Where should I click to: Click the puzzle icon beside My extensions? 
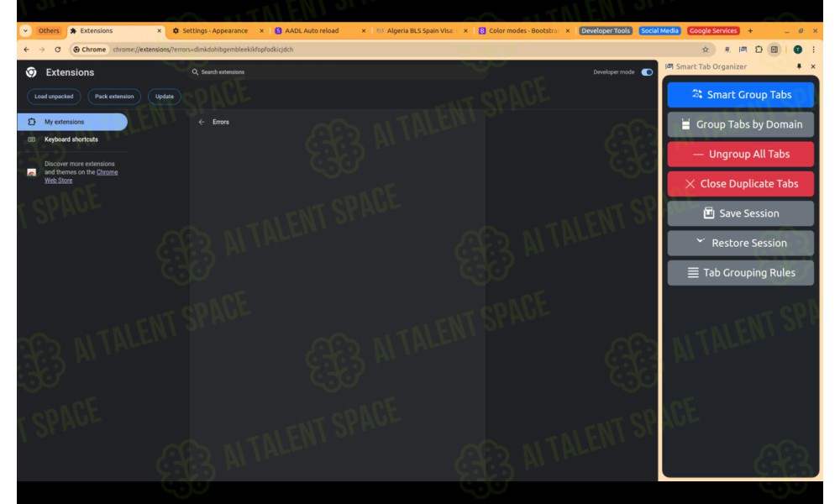32,122
